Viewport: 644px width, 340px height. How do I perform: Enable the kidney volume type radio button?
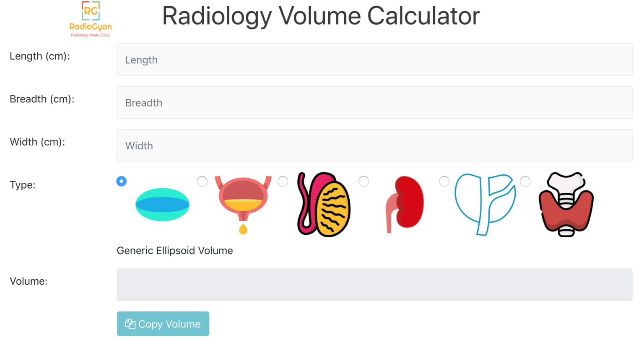click(364, 181)
